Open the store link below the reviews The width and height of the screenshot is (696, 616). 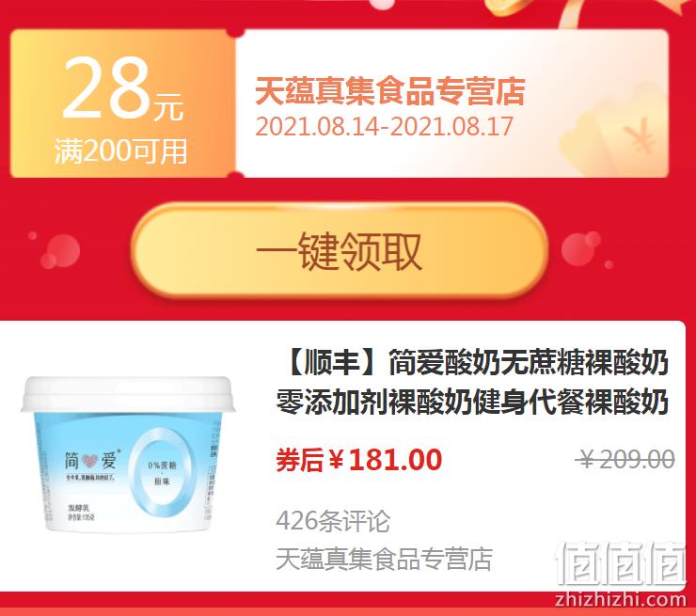pos(384,559)
